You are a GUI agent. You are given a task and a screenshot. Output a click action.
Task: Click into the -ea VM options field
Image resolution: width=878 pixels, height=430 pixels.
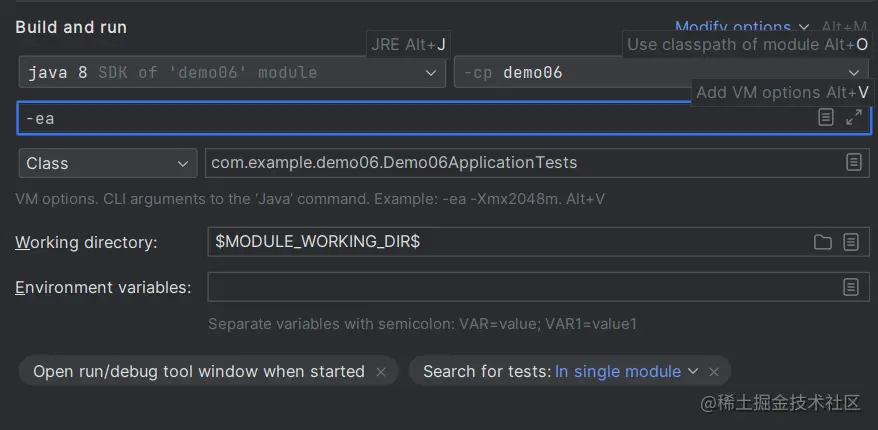tap(400, 118)
